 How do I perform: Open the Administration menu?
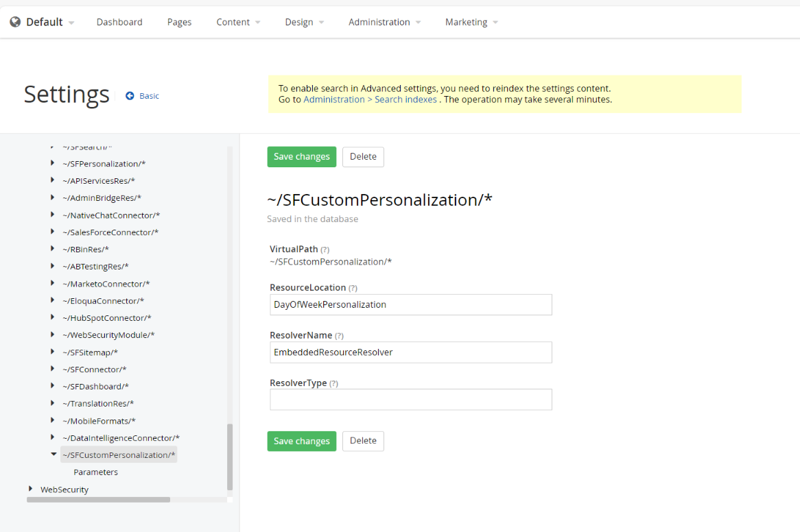(x=385, y=22)
